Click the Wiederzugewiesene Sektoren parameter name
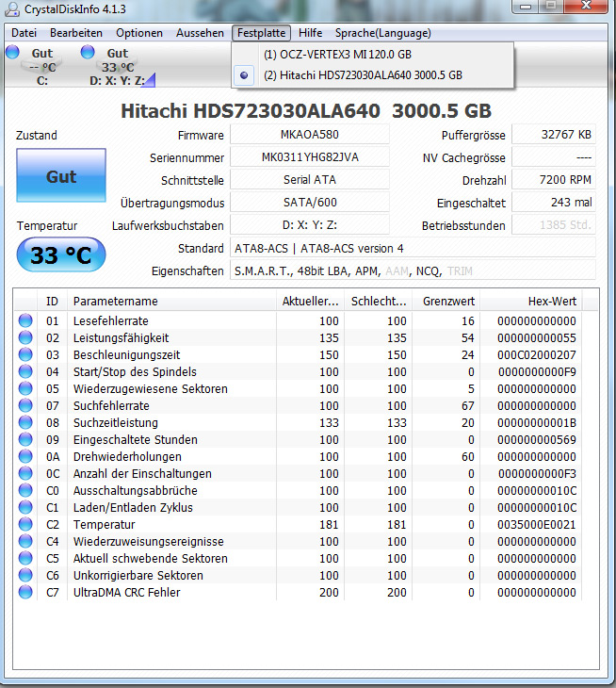Screen dimensions: 616x688 [151, 388]
